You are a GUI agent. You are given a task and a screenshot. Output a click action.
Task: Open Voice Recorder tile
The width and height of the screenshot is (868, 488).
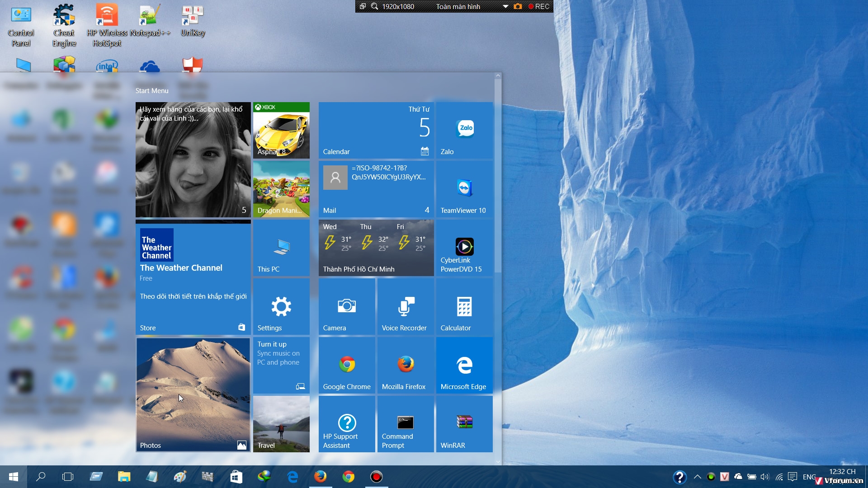tap(406, 306)
